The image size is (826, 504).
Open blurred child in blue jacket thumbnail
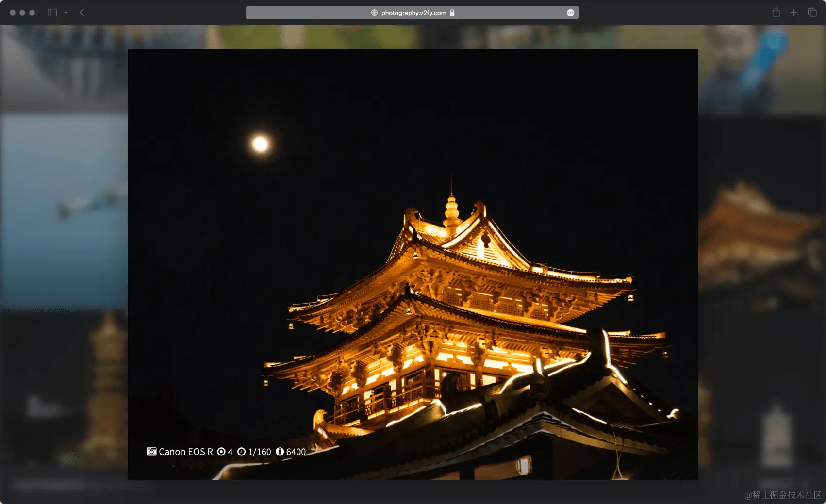[762, 70]
